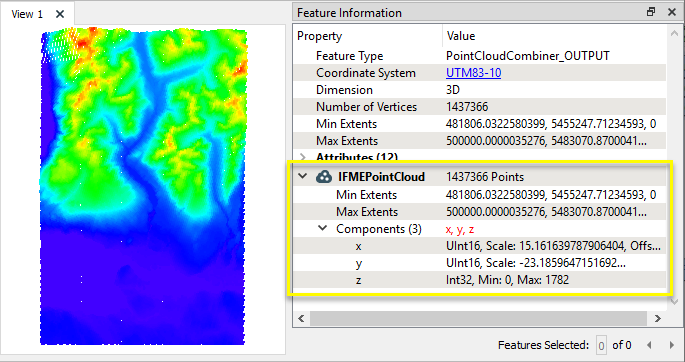Click the Property column header
The width and height of the screenshot is (685, 362).
coord(368,36)
